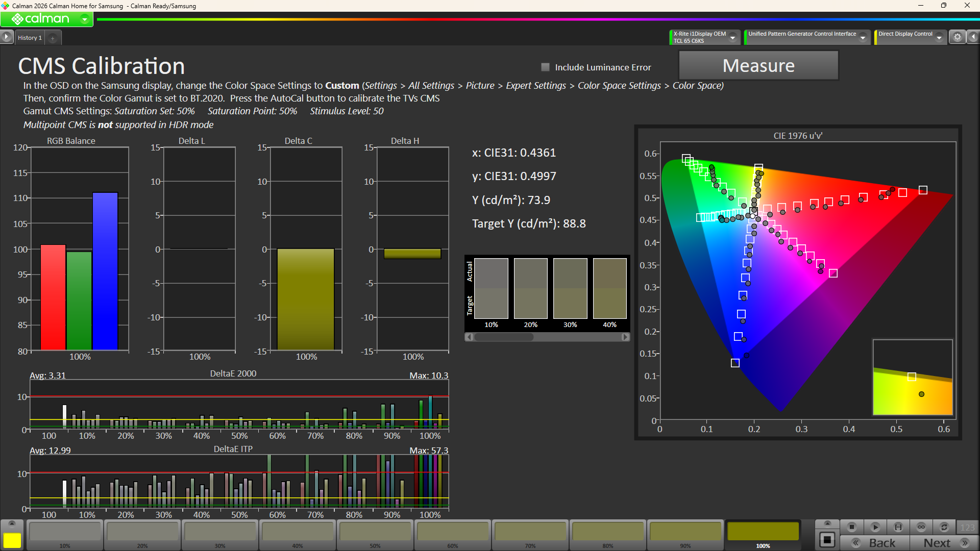Viewport: 980px width, 551px height.
Task: Open the X-Rite i1Display OEM meter dropdown
Action: click(732, 37)
